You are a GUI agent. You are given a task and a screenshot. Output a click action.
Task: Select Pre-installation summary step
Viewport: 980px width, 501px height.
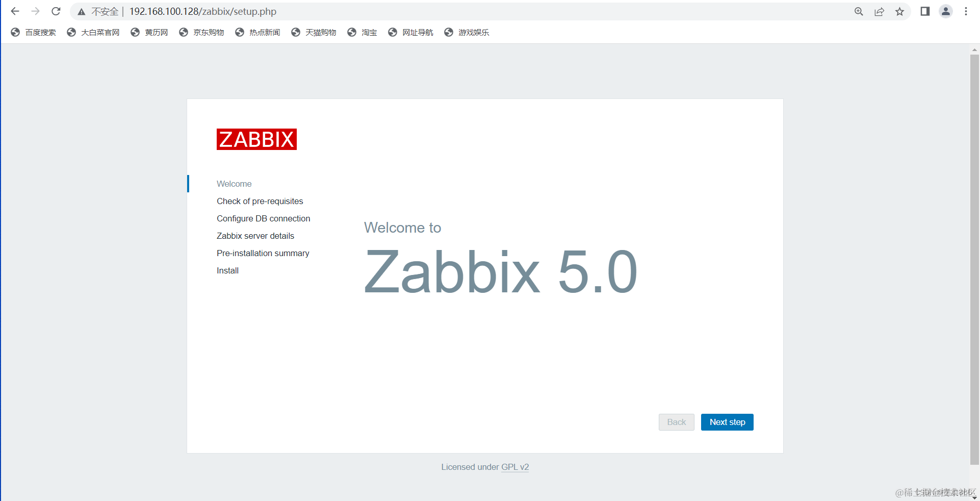[x=263, y=253]
